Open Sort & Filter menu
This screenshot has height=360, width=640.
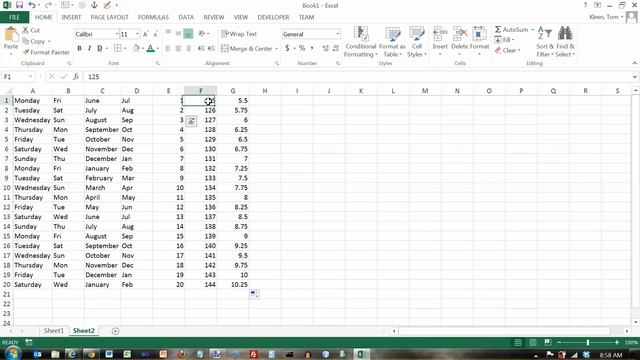[x=544, y=42]
